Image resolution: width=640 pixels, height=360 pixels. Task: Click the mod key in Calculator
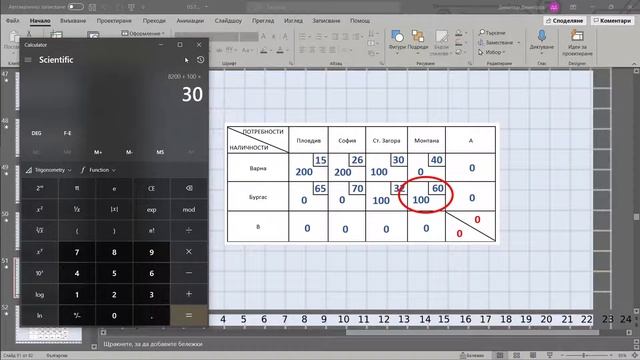pos(189,209)
